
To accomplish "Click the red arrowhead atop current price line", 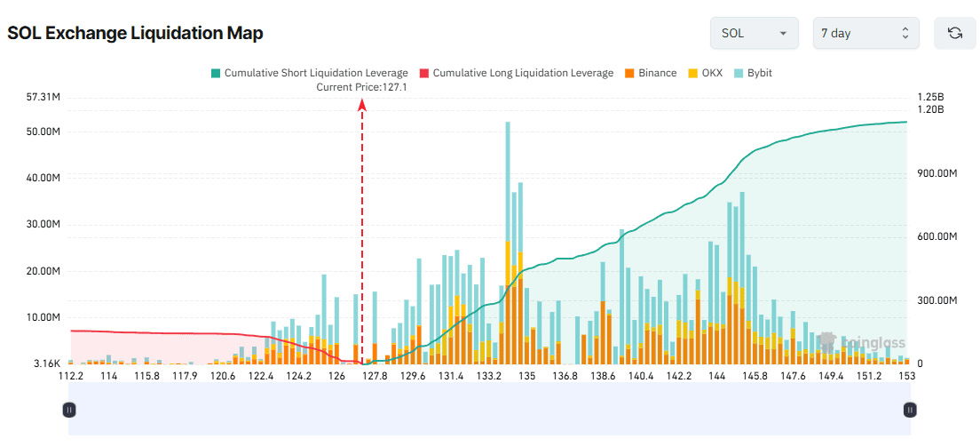I will (x=362, y=105).
